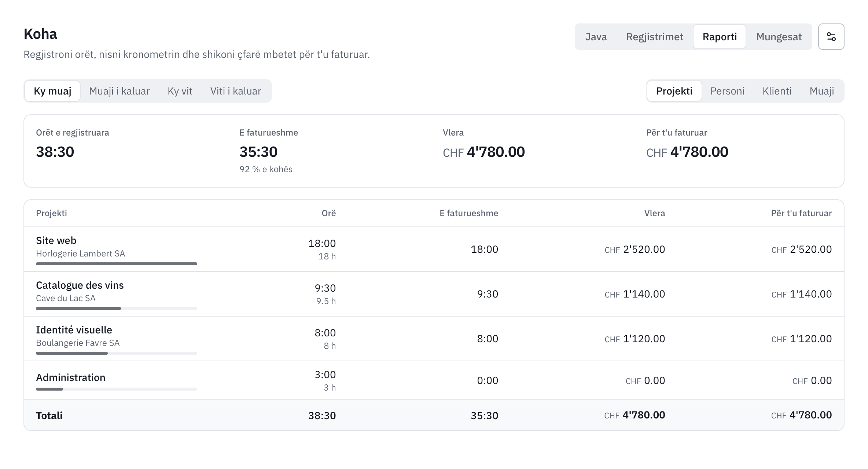Click Cave du Lac SA client name
This screenshot has height=469, width=868.
[x=66, y=298]
